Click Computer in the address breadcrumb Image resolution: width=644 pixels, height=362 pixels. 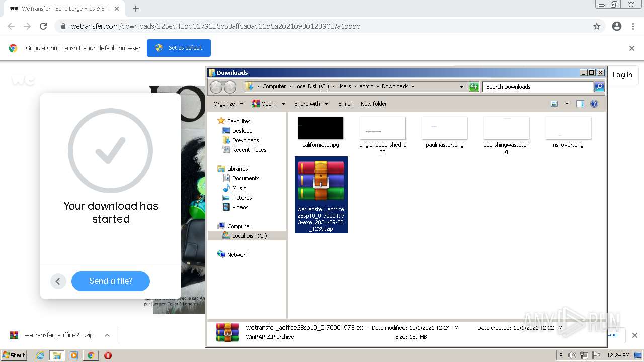[274, 86]
